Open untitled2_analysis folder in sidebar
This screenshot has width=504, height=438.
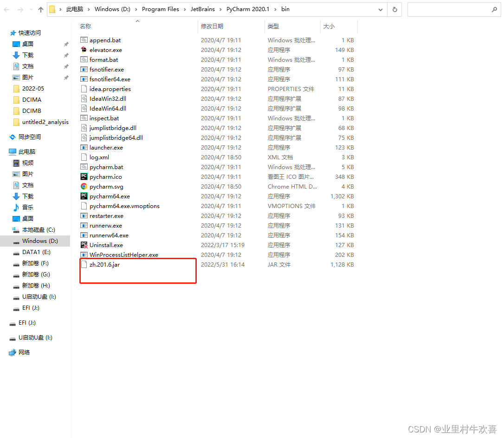(x=45, y=122)
